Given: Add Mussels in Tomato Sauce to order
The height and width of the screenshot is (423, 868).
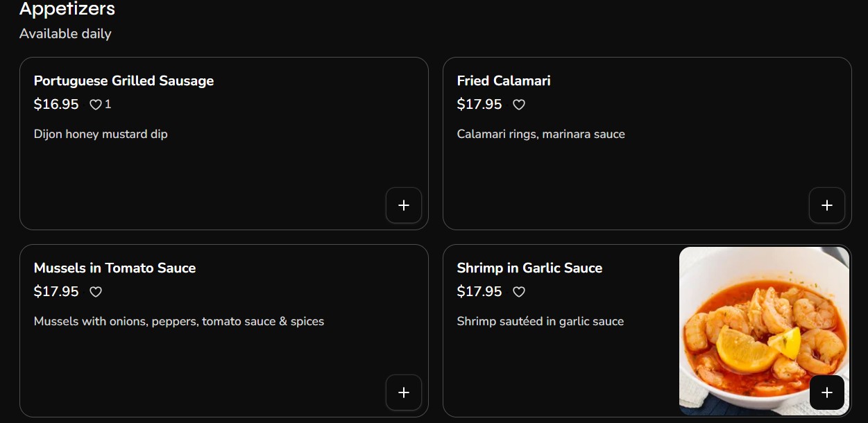Looking at the screenshot, I should (x=404, y=392).
